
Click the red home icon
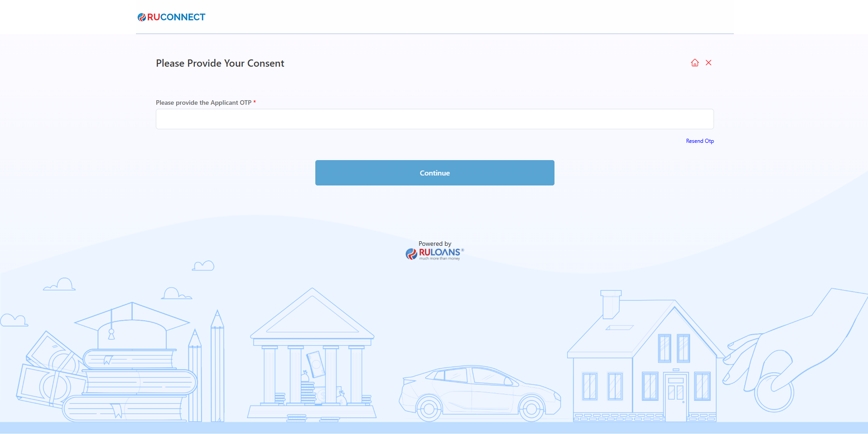coord(694,63)
